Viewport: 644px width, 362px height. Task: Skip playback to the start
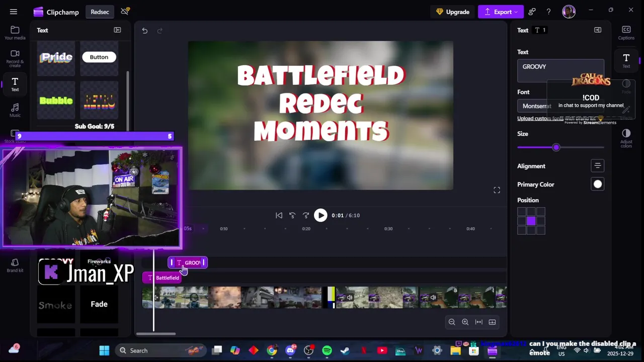(279, 215)
